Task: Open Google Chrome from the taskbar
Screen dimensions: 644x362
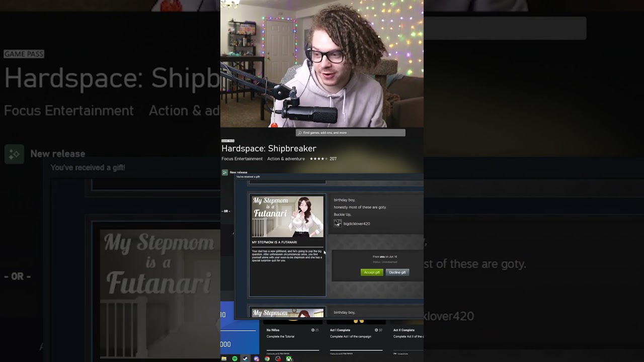Action: pyautogui.click(x=267, y=358)
